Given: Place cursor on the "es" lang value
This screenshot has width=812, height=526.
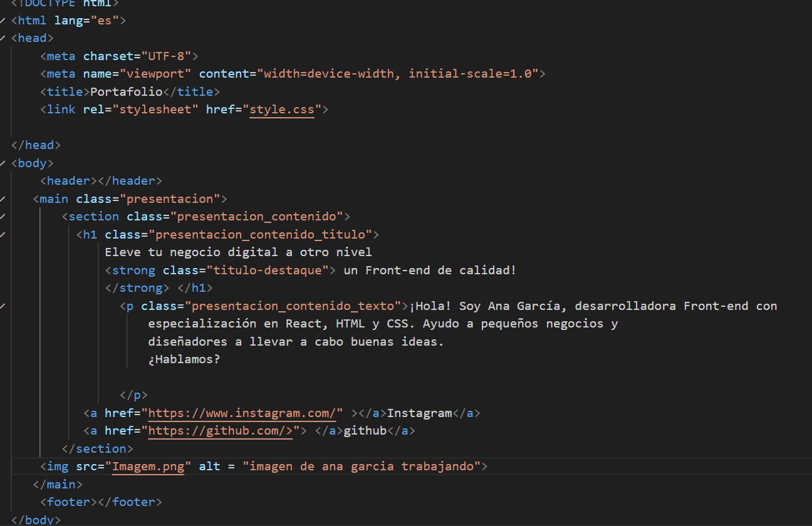Looking at the screenshot, I should point(105,21).
